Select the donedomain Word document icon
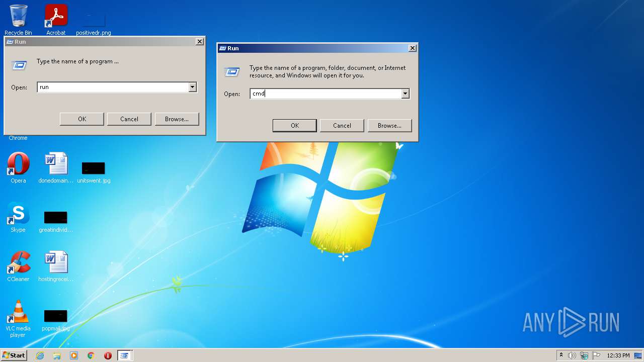The image size is (644, 362). [x=56, y=168]
